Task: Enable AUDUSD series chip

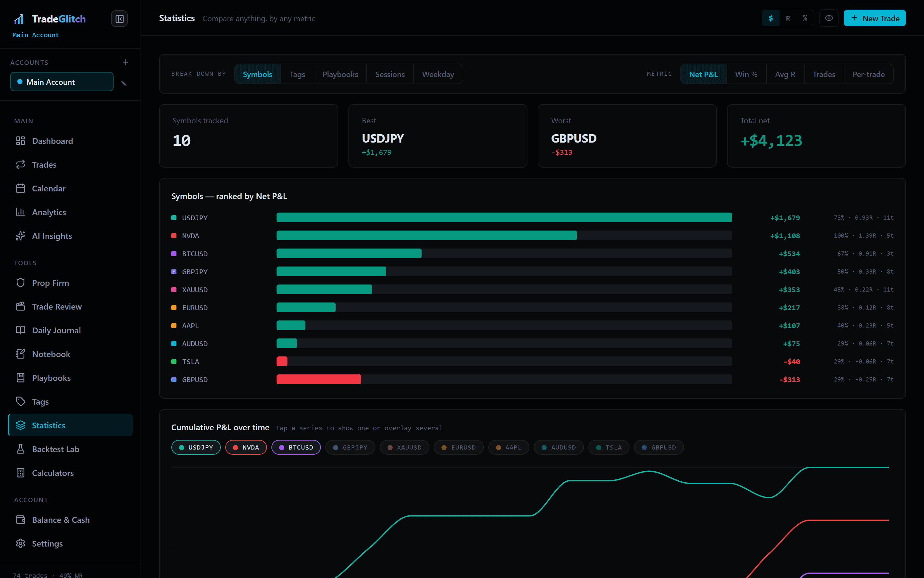Action: pyautogui.click(x=559, y=447)
